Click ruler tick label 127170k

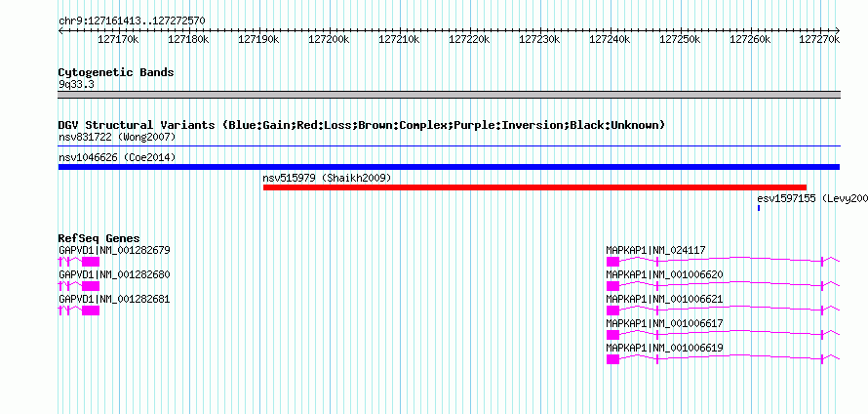[117, 39]
